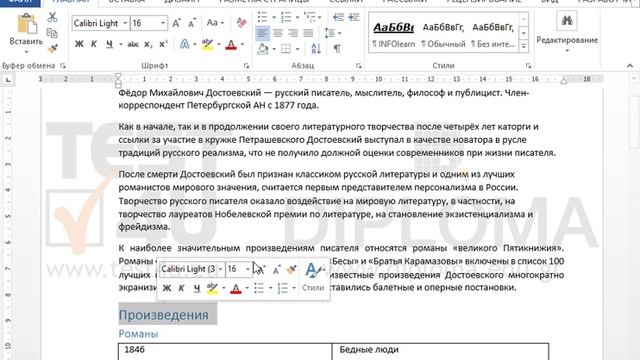
Task: Toggle strikethrough (abc) in the ribbon
Action: pos(133,44)
